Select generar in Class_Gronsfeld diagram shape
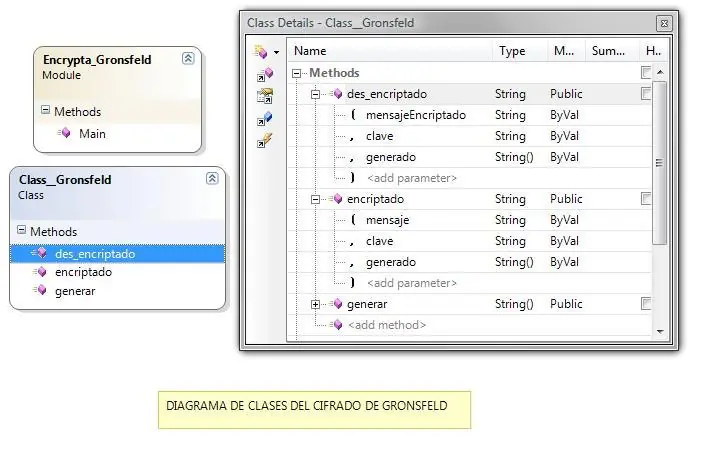Screen dimensions: 707x449 pyautogui.click(x=75, y=291)
